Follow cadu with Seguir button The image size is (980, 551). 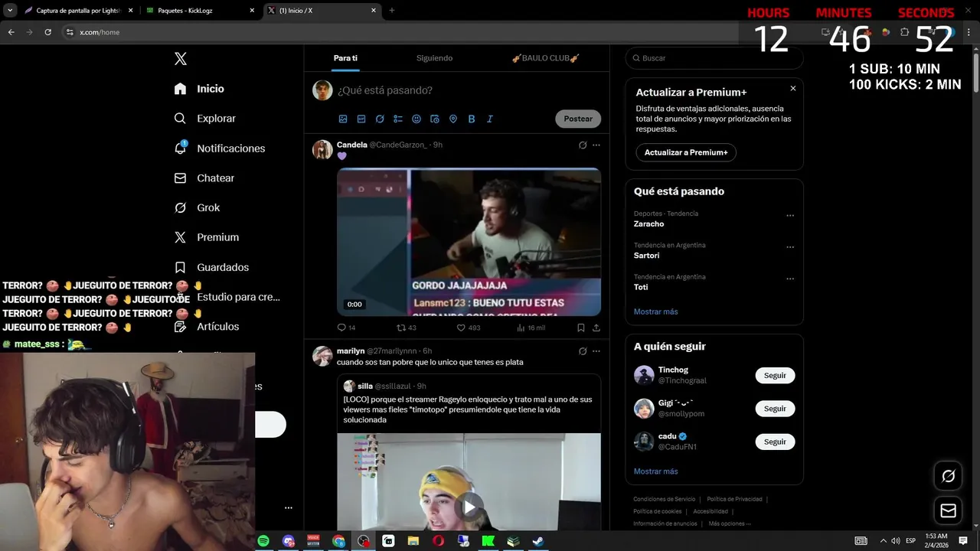[775, 442]
